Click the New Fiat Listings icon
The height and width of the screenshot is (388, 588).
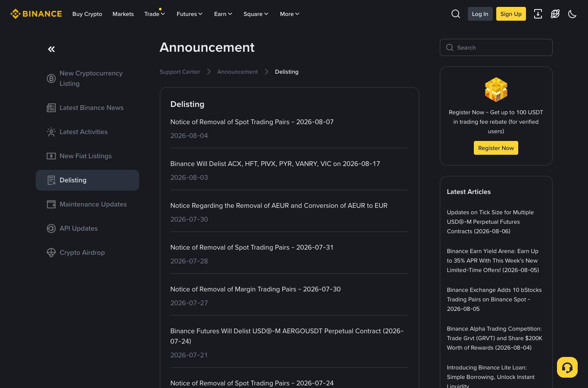pyautogui.click(x=51, y=156)
